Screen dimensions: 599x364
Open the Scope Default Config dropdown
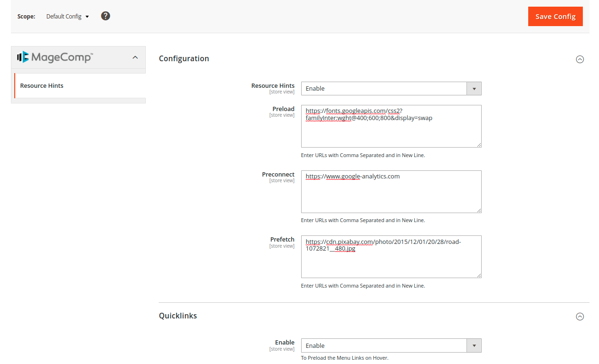click(67, 17)
